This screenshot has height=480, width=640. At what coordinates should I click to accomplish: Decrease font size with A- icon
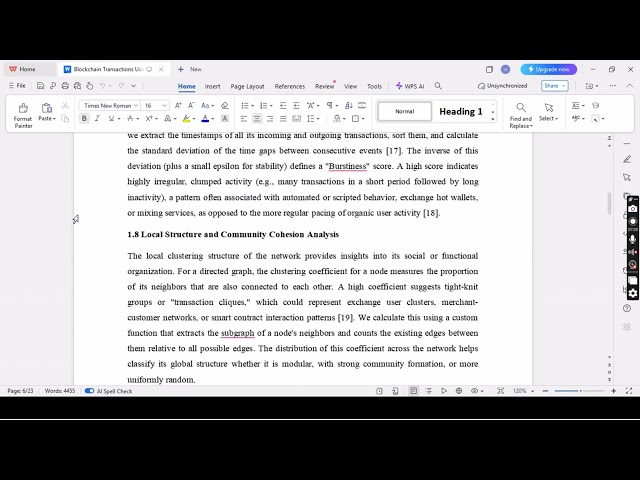pyautogui.click(x=191, y=105)
